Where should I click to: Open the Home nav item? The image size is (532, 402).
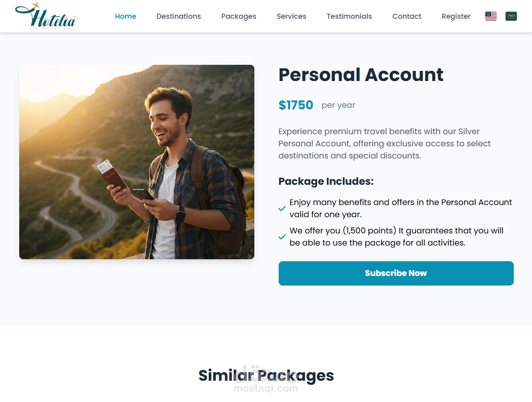click(126, 16)
